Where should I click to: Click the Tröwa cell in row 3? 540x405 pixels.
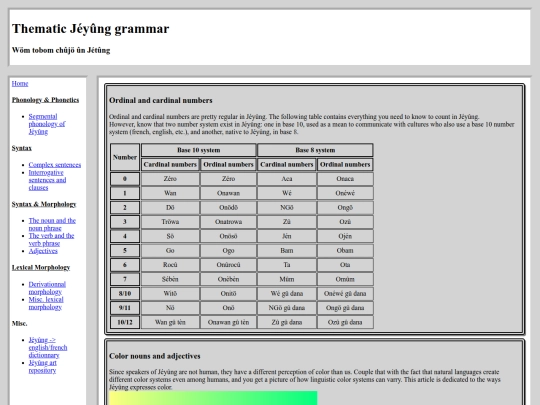[x=170, y=222]
